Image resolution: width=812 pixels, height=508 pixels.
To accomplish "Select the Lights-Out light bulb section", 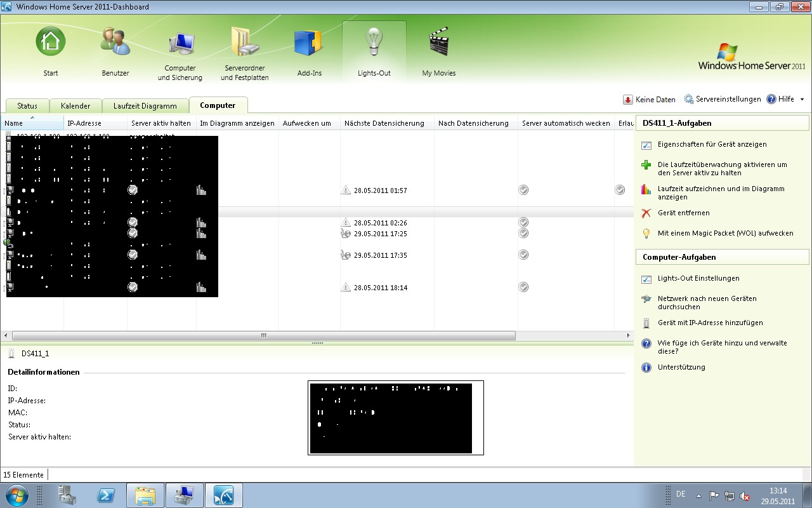I will 374,52.
